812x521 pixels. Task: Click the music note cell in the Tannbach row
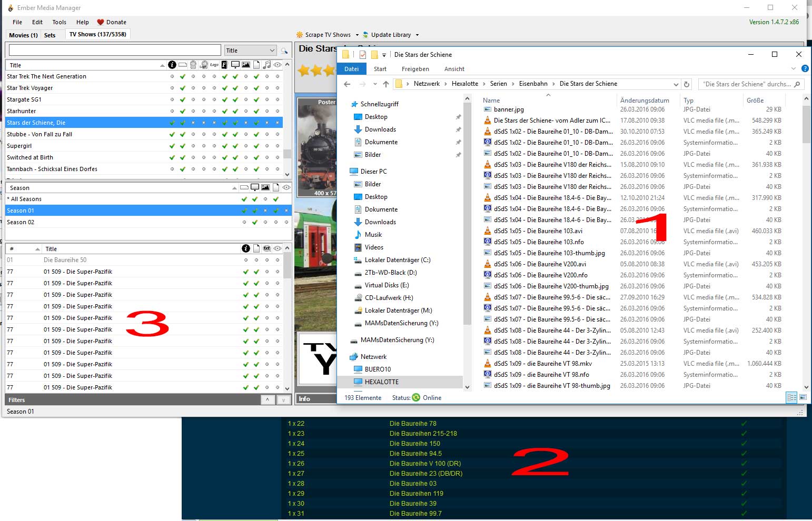[267, 169]
